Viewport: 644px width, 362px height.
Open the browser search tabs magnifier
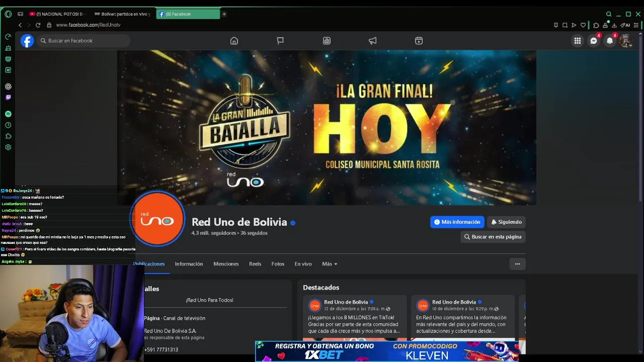tap(609, 14)
